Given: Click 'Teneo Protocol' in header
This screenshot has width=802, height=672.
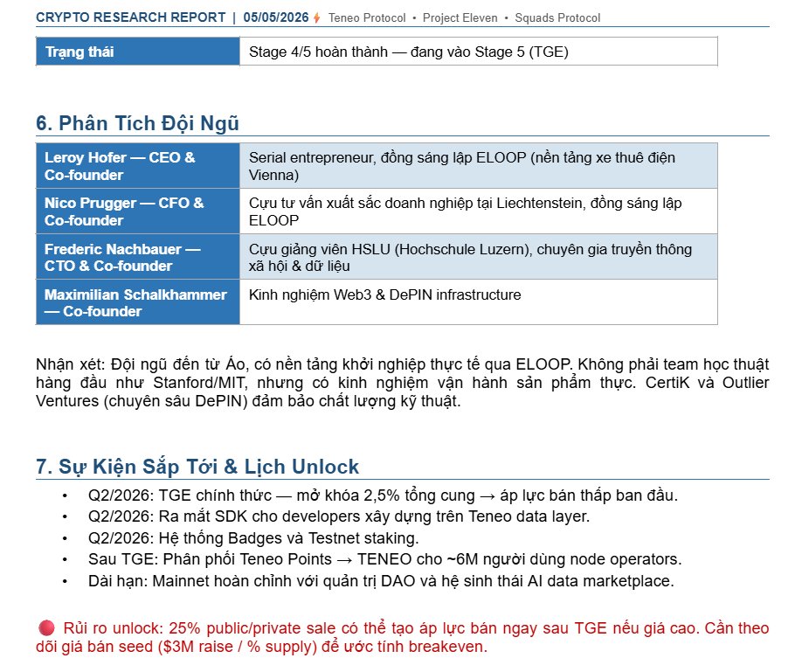Looking at the screenshot, I should pyautogui.click(x=367, y=17).
